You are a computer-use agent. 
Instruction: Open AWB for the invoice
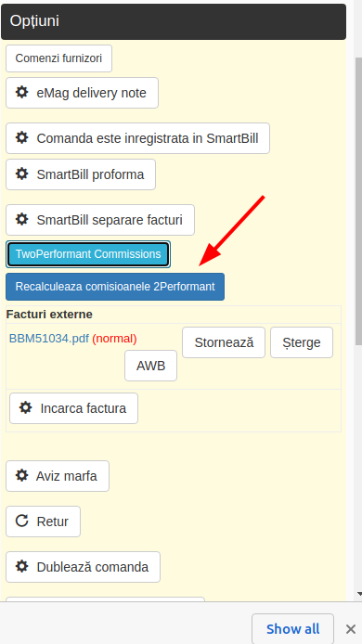point(150,366)
